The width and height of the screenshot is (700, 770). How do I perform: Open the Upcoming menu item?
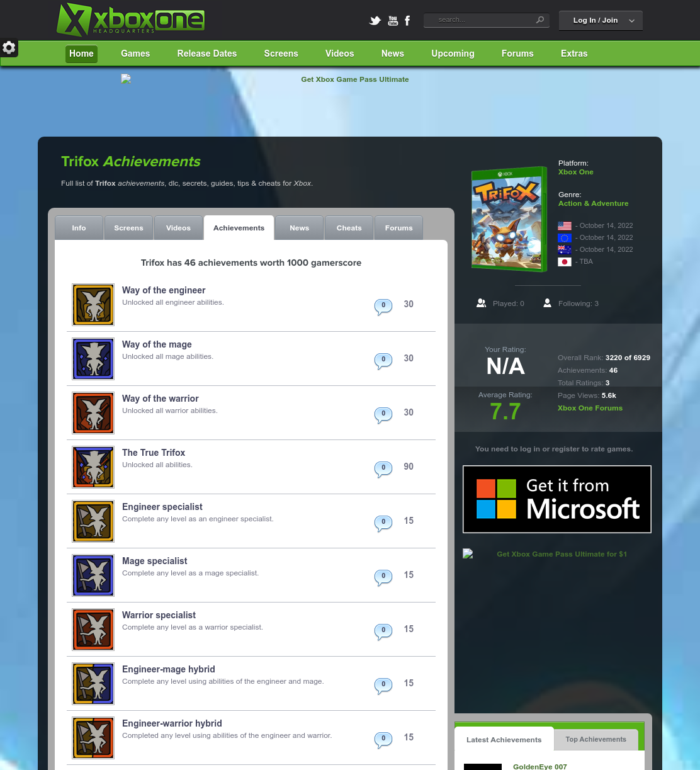(453, 54)
